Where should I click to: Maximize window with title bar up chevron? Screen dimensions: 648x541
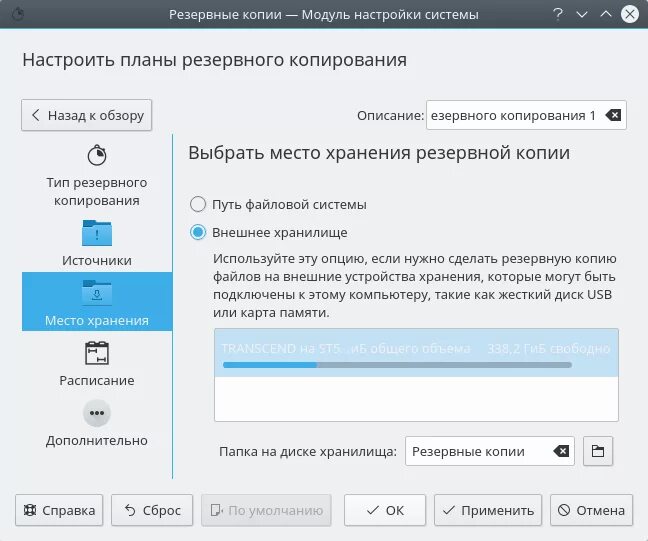coord(606,14)
